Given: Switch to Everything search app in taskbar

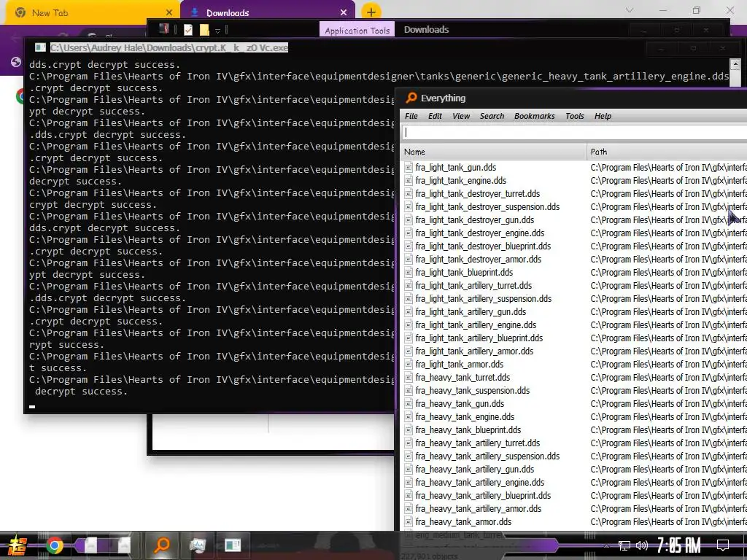Looking at the screenshot, I should coord(162,545).
